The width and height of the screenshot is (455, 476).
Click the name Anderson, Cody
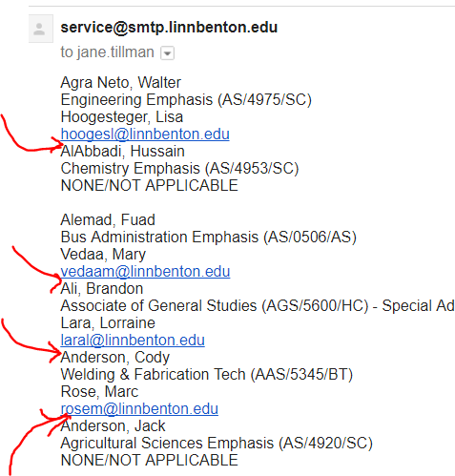(115, 358)
